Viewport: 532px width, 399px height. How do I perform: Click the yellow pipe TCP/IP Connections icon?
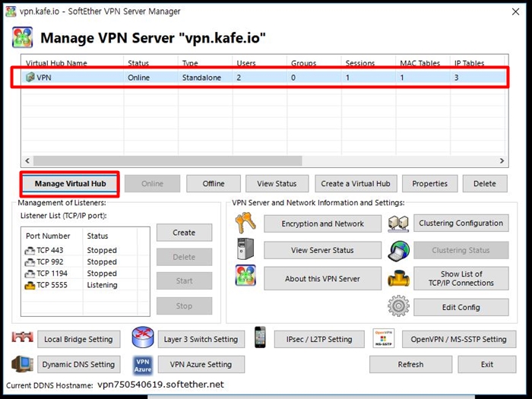(398, 278)
